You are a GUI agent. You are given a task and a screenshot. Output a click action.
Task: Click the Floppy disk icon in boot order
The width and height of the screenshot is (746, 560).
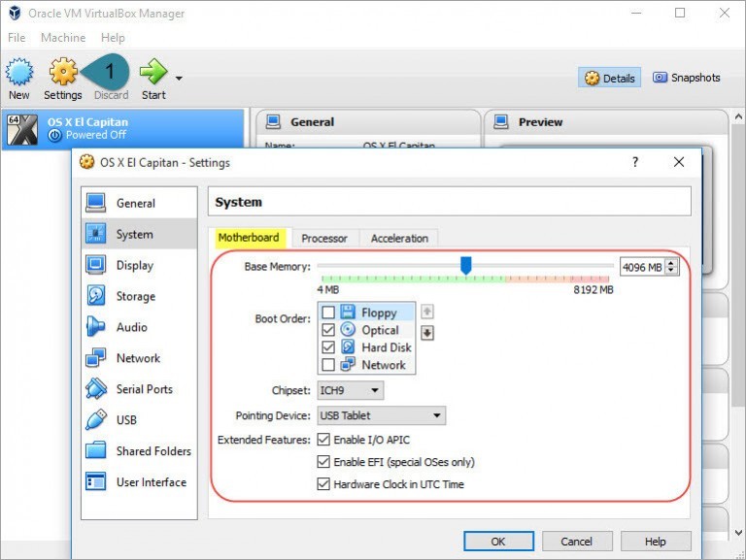(348, 312)
